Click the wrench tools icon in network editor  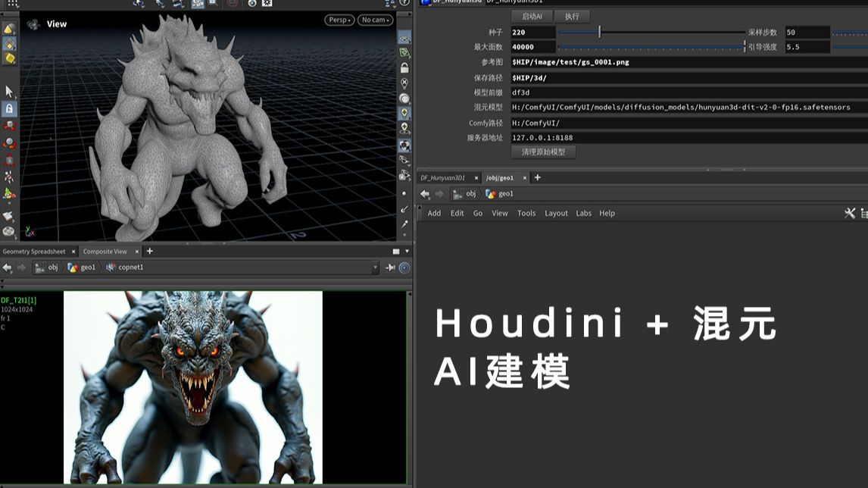coord(850,213)
